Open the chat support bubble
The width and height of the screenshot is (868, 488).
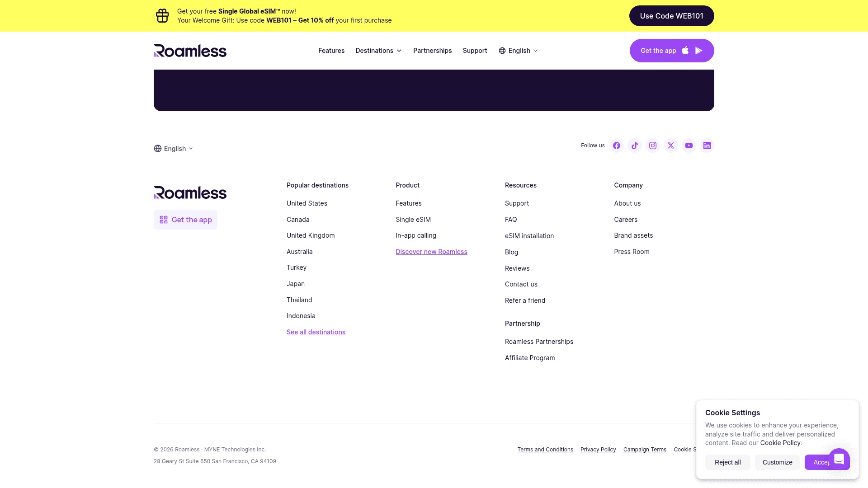839,459
